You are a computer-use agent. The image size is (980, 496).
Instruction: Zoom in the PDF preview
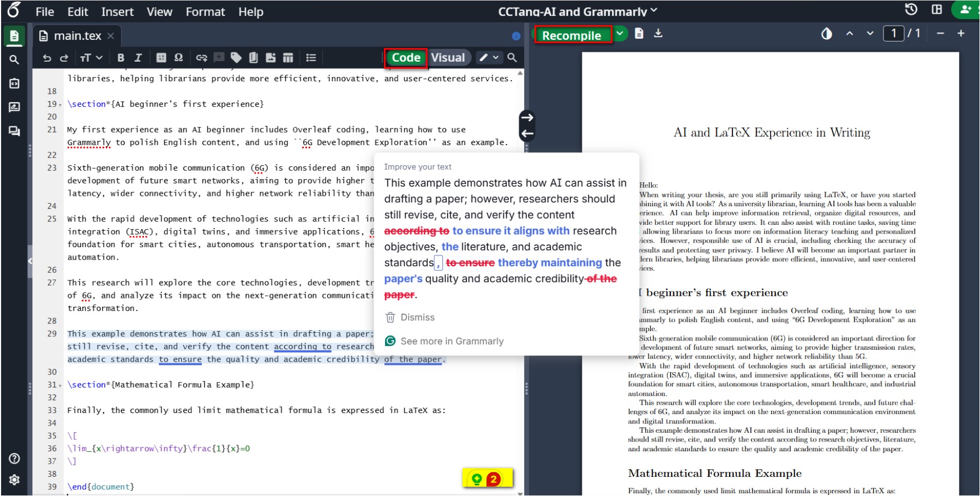(961, 34)
